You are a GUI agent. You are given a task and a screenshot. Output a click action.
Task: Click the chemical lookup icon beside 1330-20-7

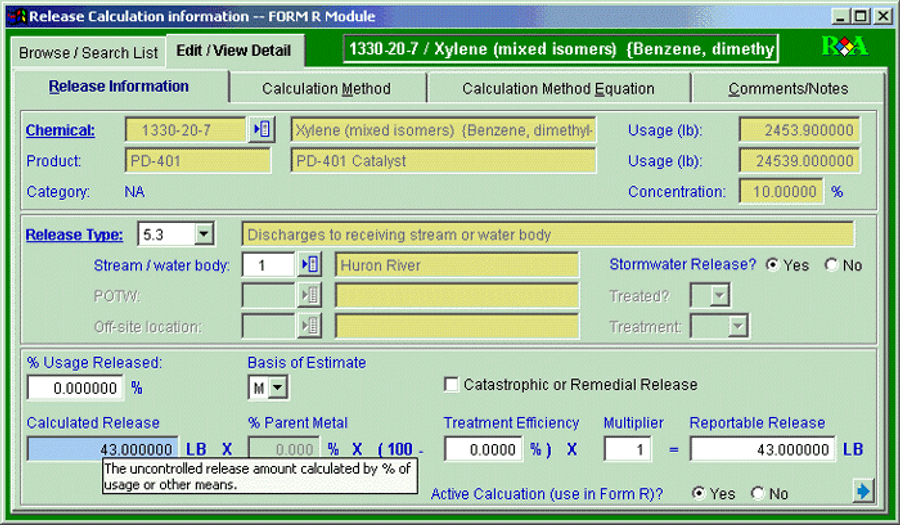[x=260, y=130]
